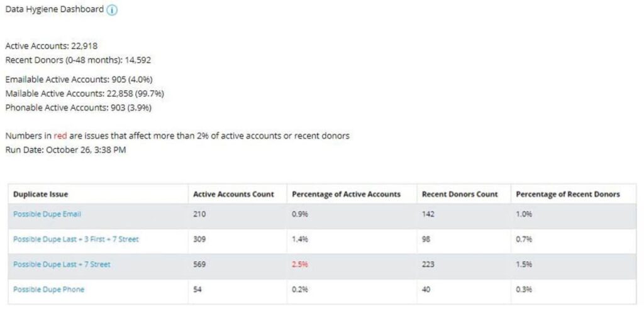Image resolution: width=644 pixels, height=311 pixels.
Task: Click the Active Accounts Count column header
Action: (x=233, y=194)
